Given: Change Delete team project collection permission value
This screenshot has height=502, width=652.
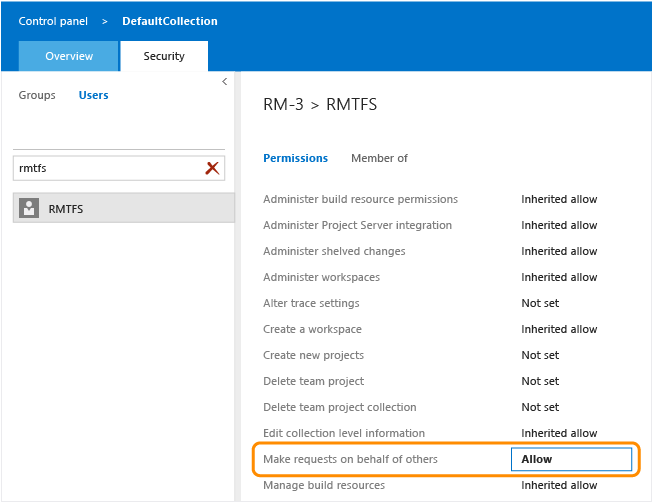Looking at the screenshot, I should pos(540,407).
